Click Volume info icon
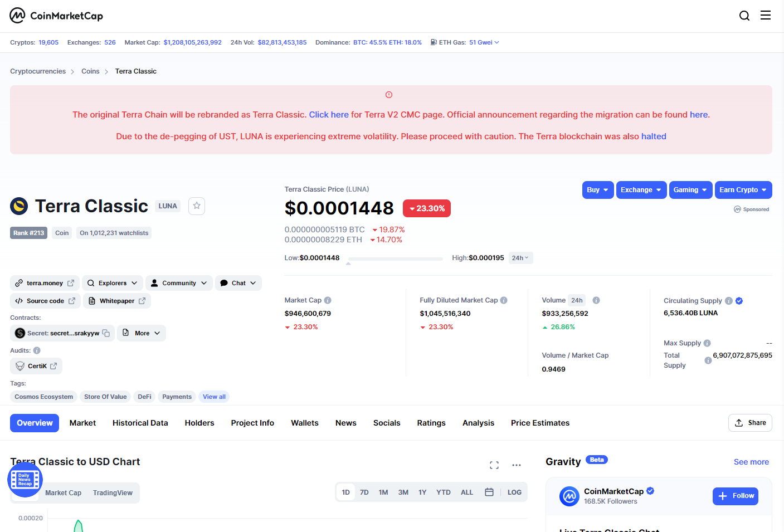Screen dimensions: 784x532 (x=596, y=300)
